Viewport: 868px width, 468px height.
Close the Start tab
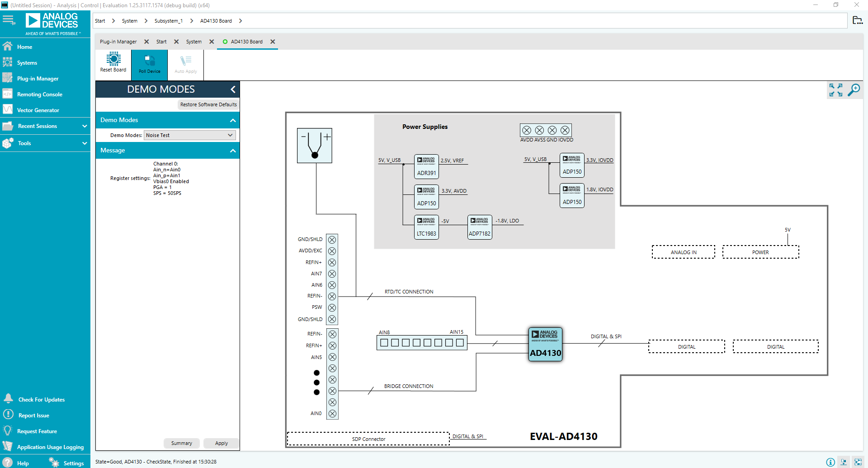click(x=176, y=42)
